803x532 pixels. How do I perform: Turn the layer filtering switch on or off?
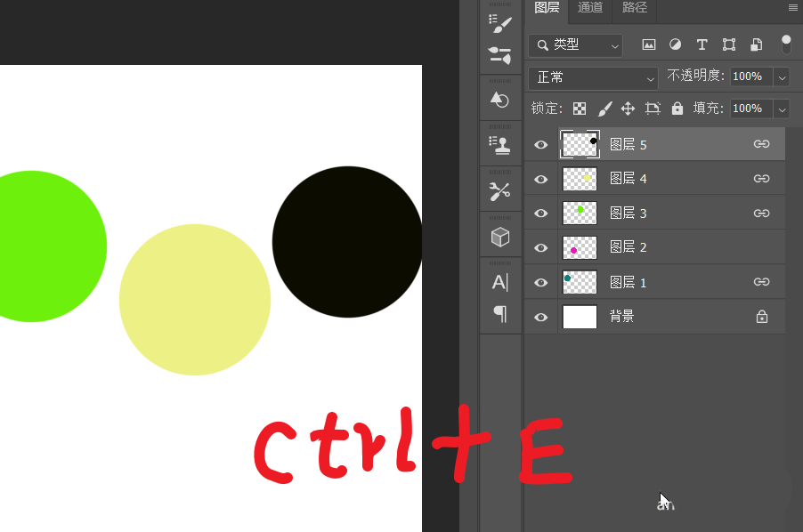point(786,44)
